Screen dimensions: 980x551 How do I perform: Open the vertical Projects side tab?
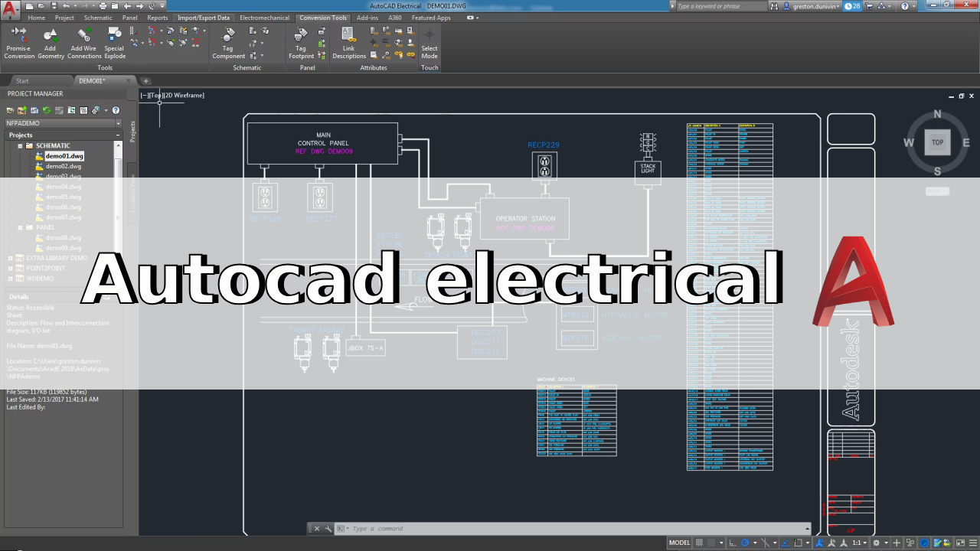click(x=132, y=132)
